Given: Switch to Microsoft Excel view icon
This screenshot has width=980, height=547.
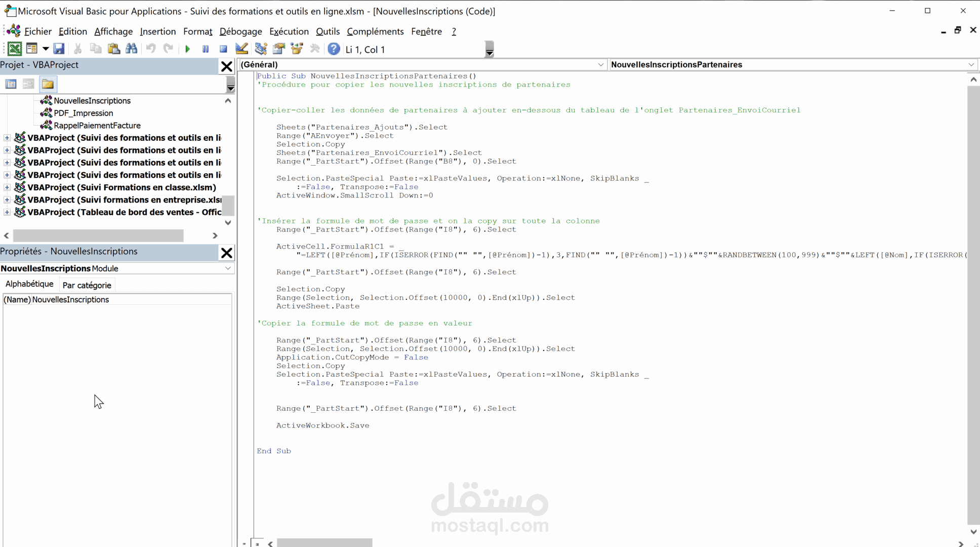Looking at the screenshot, I should click(x=15, y=49).
